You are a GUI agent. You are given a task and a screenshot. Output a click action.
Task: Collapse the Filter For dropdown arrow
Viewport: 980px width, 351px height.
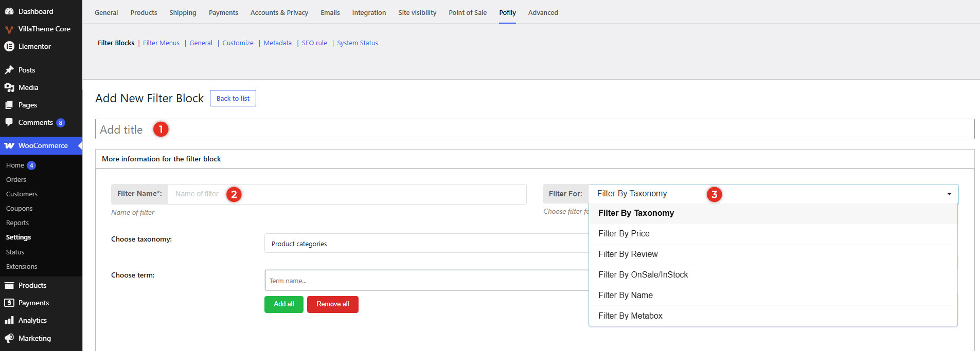[x=949, y=194]
